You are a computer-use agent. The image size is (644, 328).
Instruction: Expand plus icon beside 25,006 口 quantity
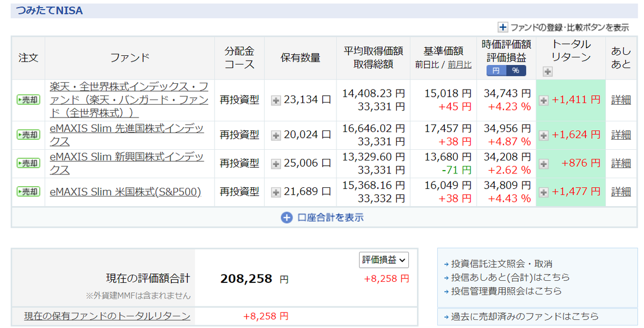(276, 164)
